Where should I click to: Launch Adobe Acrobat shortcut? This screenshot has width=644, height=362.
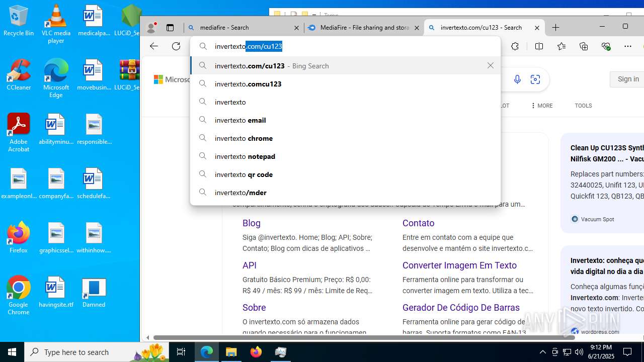[19, 133]
